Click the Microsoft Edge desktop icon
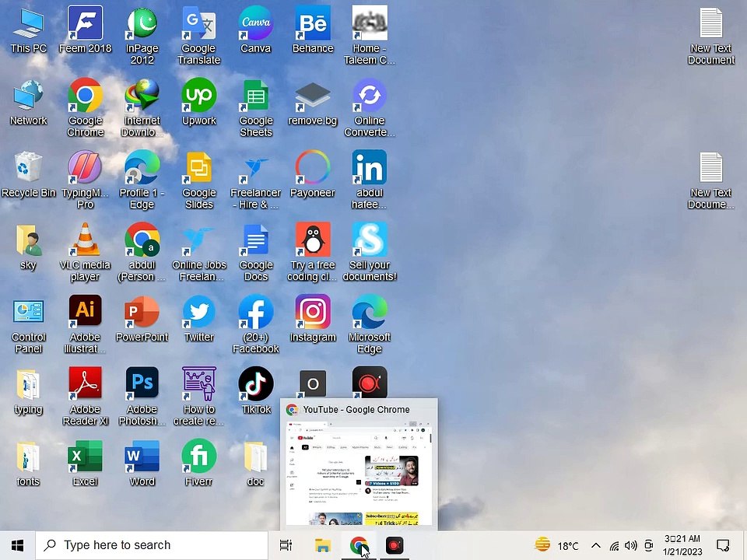Viewport: 747px width, 560px height. pyautogui.click(x=370, y=326)
